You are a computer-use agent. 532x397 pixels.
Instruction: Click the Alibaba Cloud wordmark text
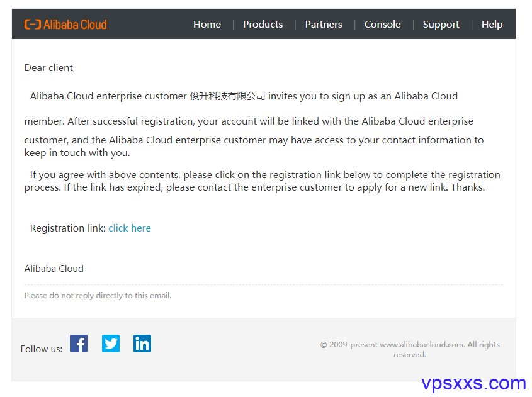click(x=75, y=25)
